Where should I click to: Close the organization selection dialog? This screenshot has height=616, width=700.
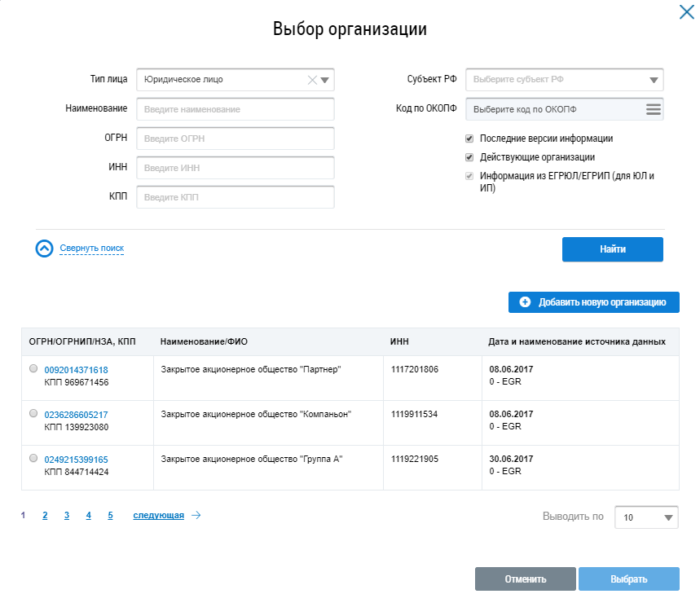point(685,12)
